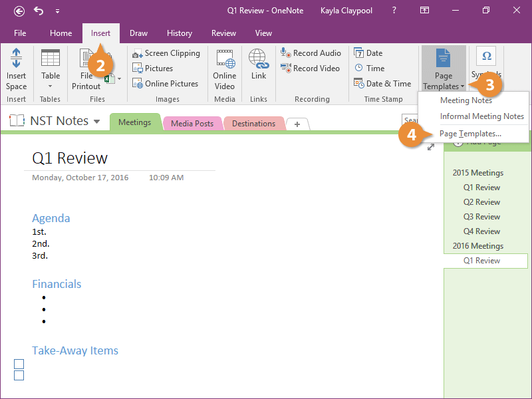Start Record Audio
Screen dimensions: 532x399
pos(311,53)
